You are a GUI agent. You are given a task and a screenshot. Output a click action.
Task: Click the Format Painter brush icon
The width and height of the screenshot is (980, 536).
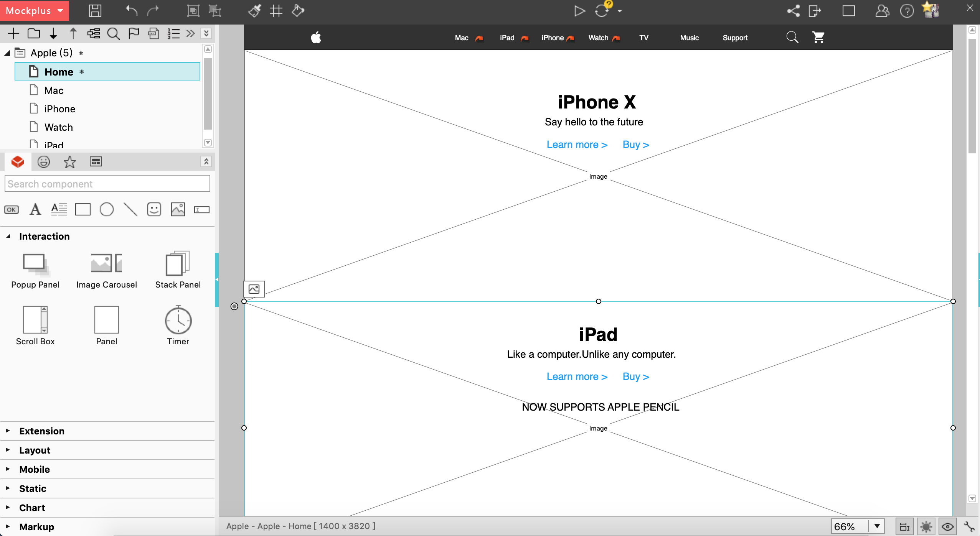[x=254, y=11]
